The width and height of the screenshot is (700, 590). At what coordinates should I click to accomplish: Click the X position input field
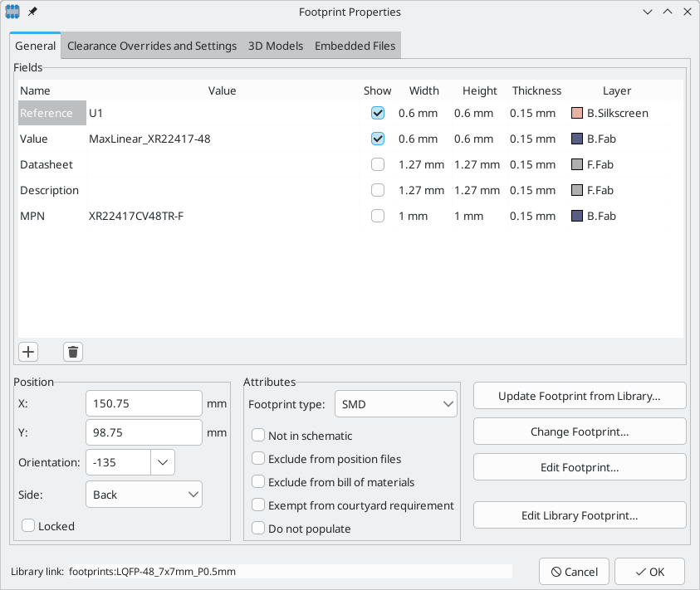click(x=144, y=404)
